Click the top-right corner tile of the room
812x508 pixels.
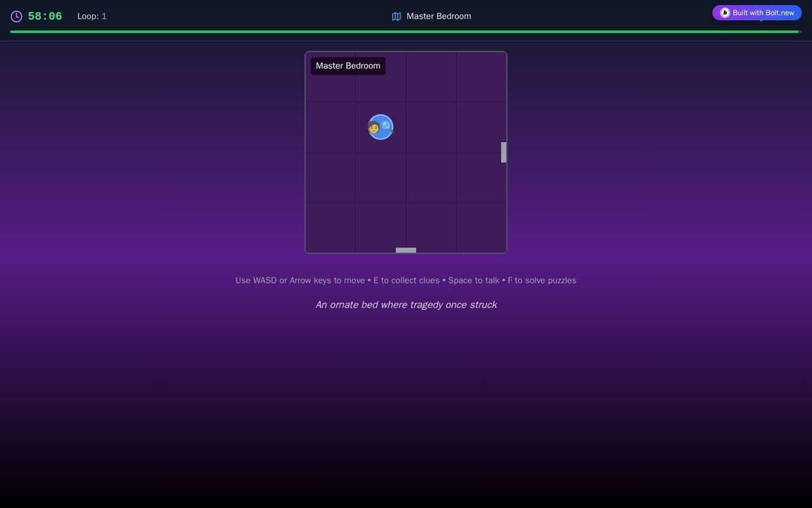(481, 77)
